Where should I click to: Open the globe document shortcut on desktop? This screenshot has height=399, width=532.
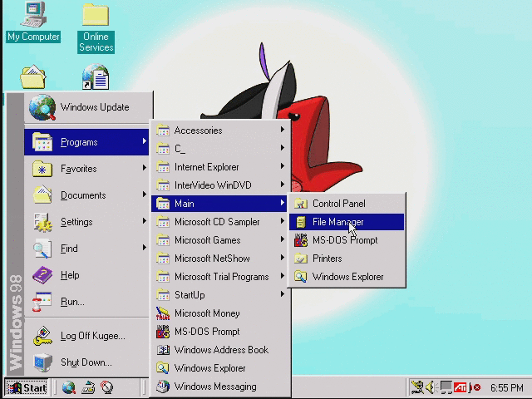(96, 77)
